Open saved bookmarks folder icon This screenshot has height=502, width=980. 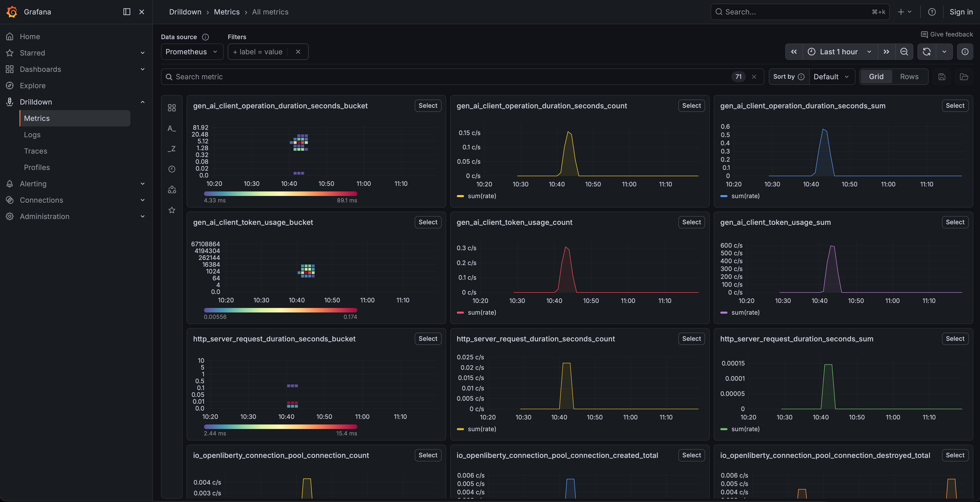pos(964,77)
